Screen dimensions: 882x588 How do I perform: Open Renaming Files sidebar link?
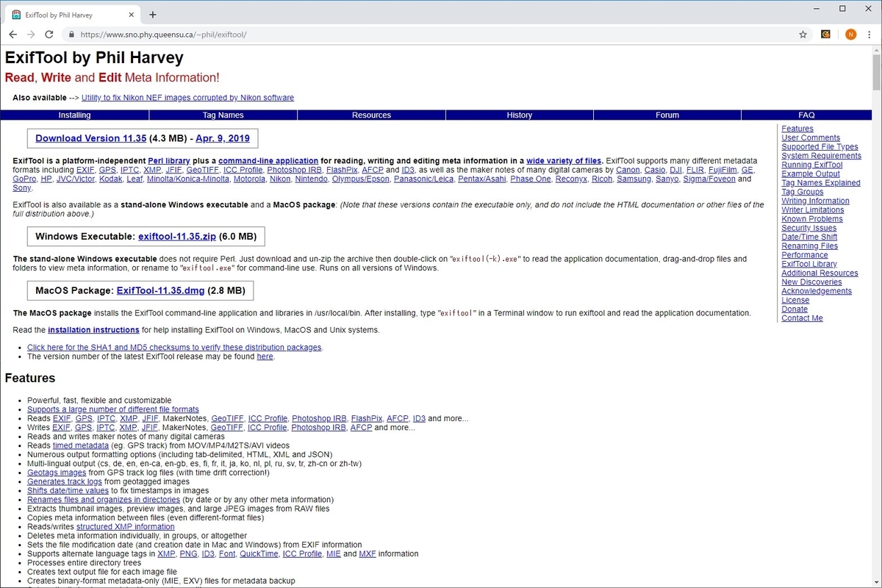click(x=809, y=246)
